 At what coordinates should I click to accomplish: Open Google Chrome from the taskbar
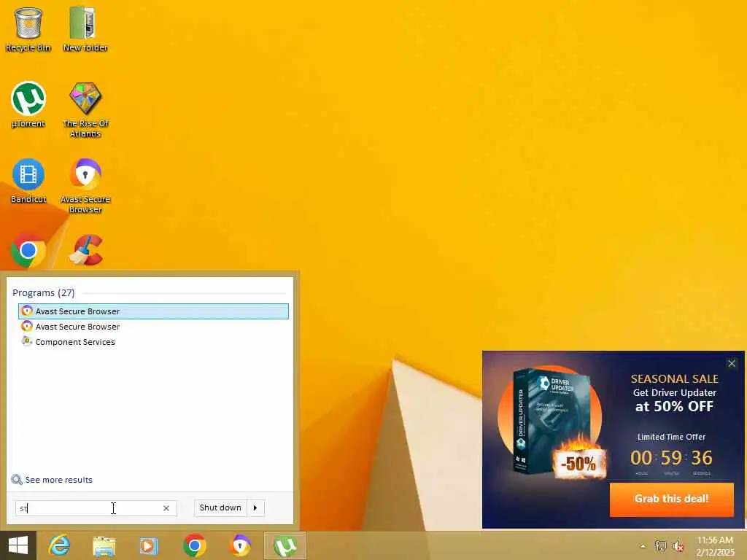coord(194,545)
